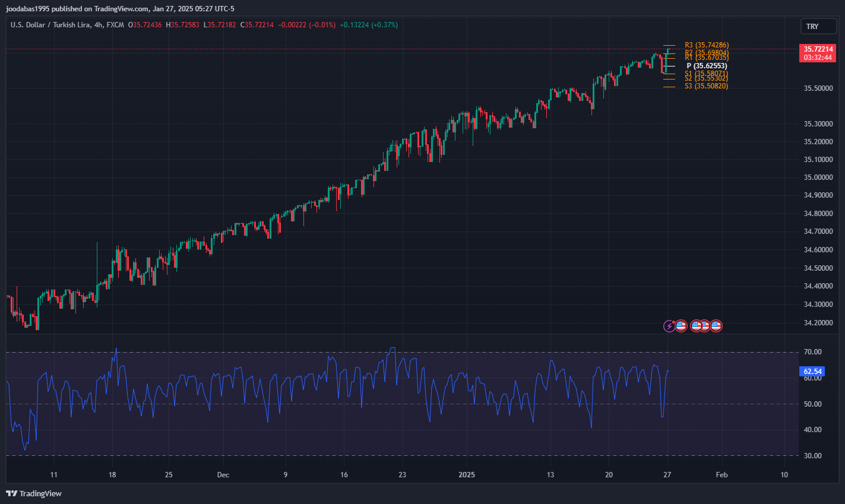Click the U.S. Dollar / Turkish Lira title

click(x=50, y=25)
